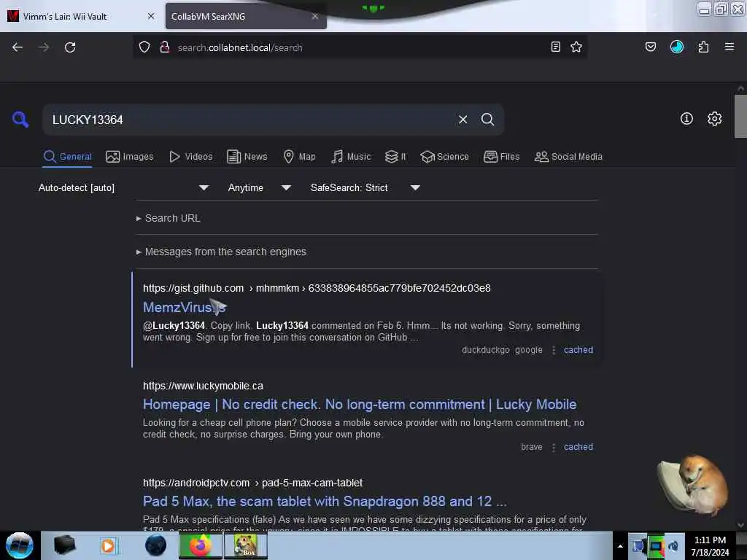Switch to Social Media category
747x560 pixels.
point(568,157)
